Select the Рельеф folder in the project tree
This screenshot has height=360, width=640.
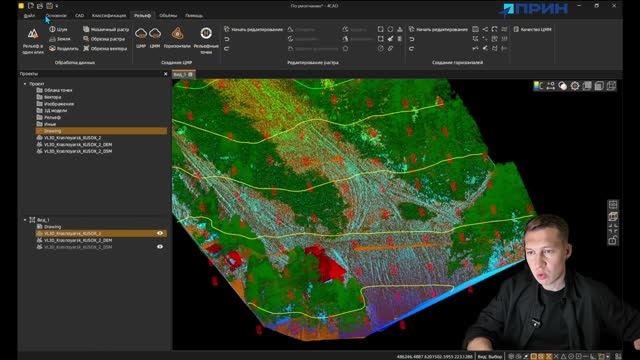tap(48, 117)
